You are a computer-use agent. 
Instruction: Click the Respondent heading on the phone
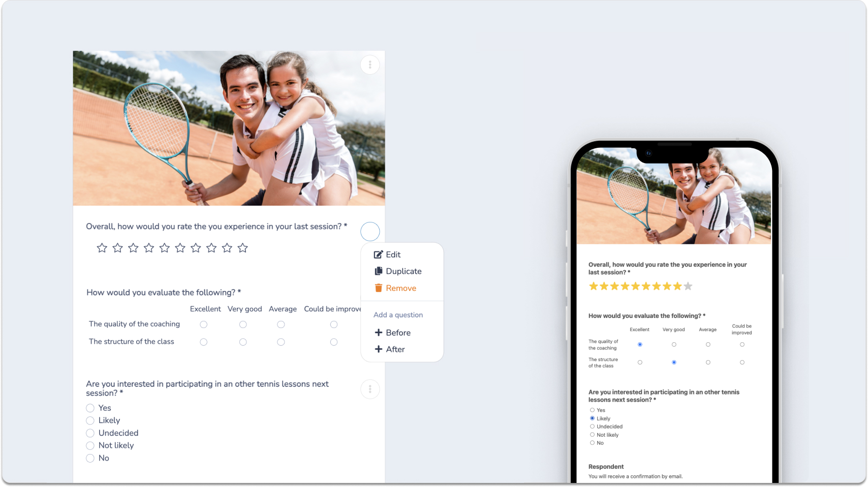click(606, 467)
